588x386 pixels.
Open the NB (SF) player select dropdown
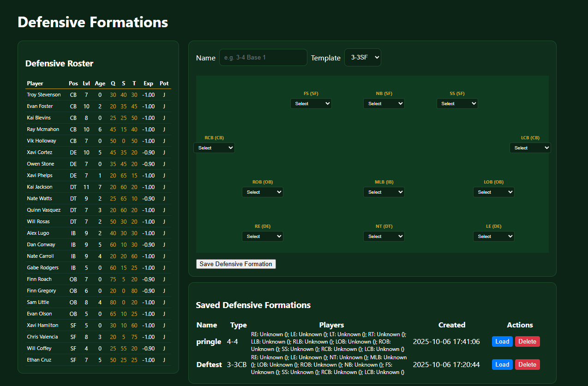(384, 104)
